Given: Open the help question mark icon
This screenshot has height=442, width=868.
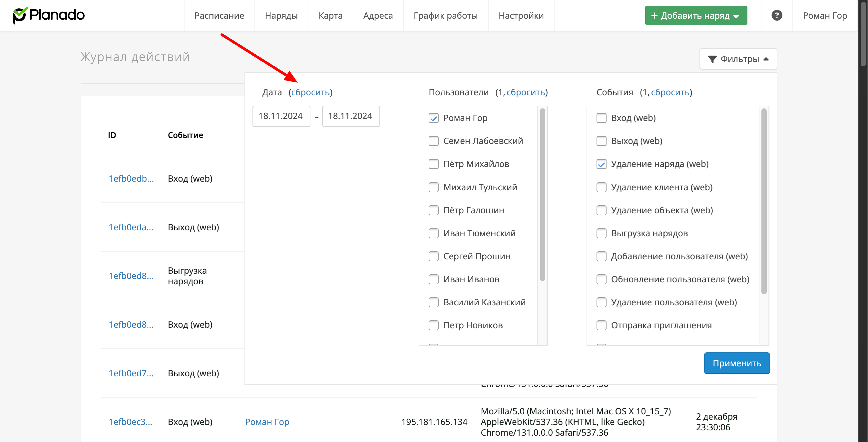Looking at the screenshot, I should coord(776,16).
